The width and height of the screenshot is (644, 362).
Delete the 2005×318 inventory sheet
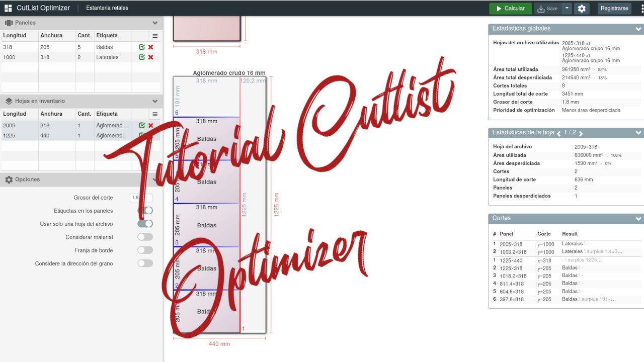[x=150, y=125]
